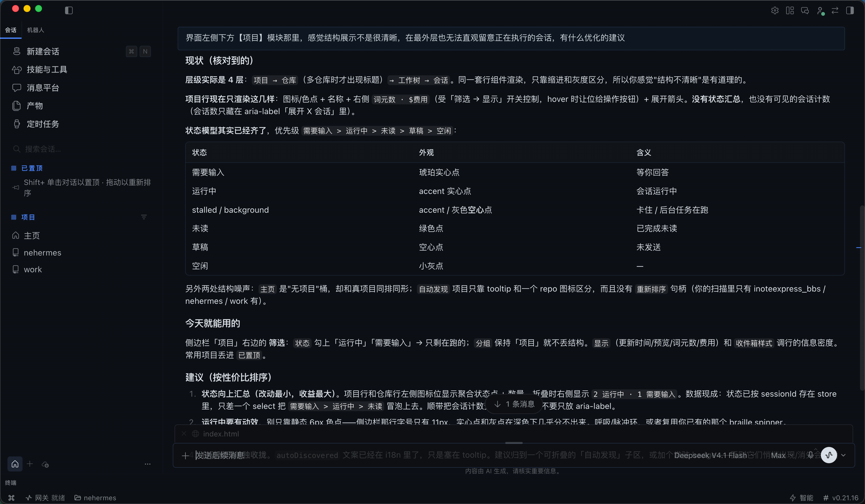The width and height of the screenshot is (865, 504).
Task: Click the 消息平台 speech bubble icon
Action: pyautogui.click(x=17, y=88)
